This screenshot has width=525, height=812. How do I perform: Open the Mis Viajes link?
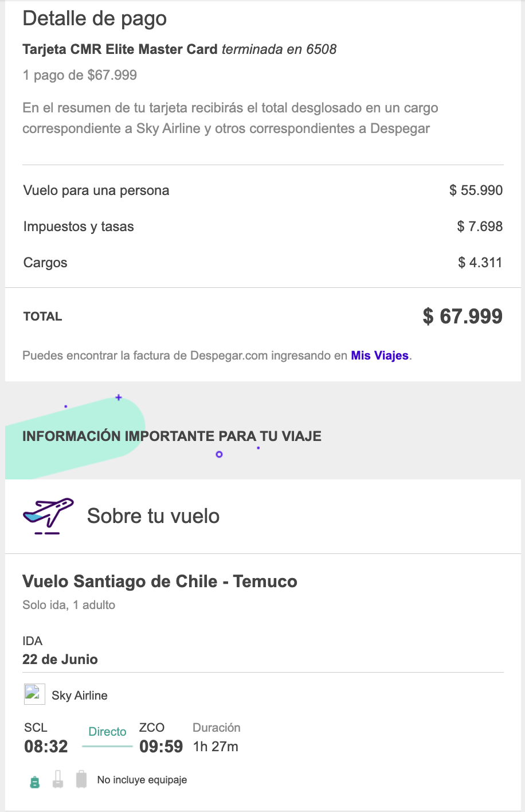point(379,356)
